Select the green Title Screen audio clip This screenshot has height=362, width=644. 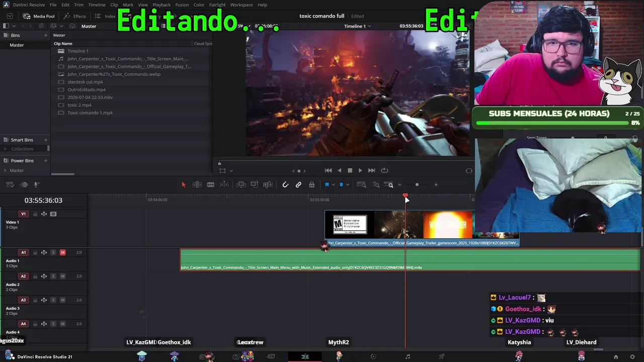click(x=410, y=260)
